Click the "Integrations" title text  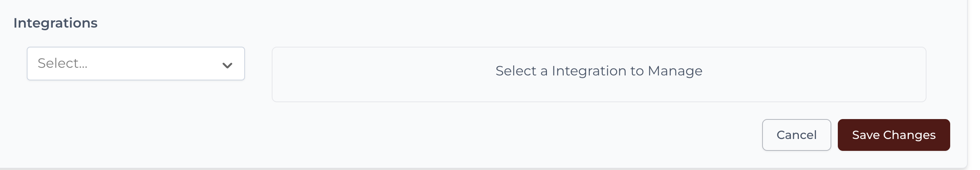click(x=55, y=23)
